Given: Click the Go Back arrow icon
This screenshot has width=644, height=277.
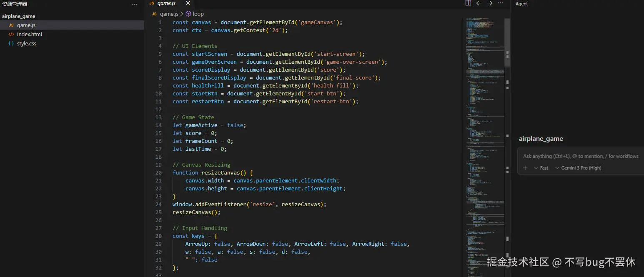Looking at the screenshot, I should 479,3.
